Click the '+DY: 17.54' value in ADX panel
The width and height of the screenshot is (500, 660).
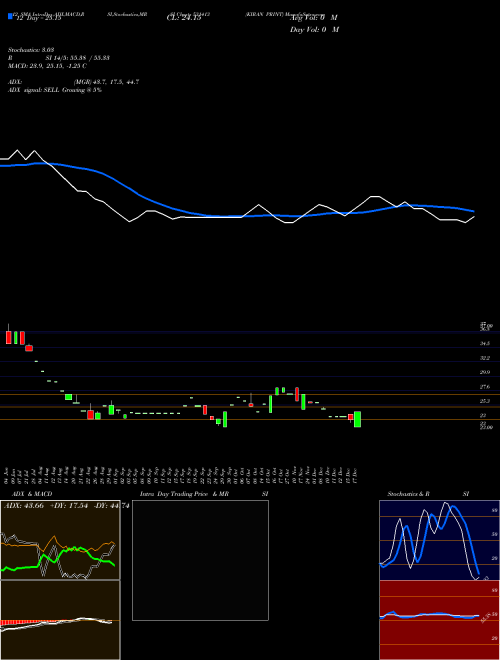tap(69, 506)
